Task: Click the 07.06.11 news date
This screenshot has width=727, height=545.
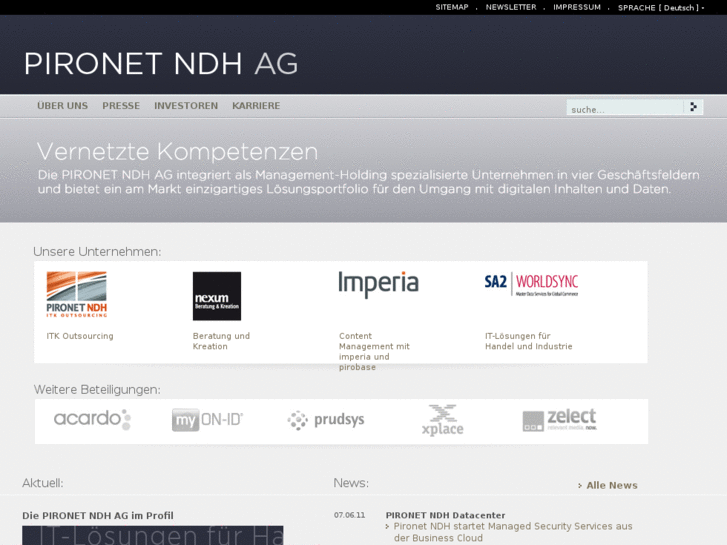Action: (x=349, y=515)
